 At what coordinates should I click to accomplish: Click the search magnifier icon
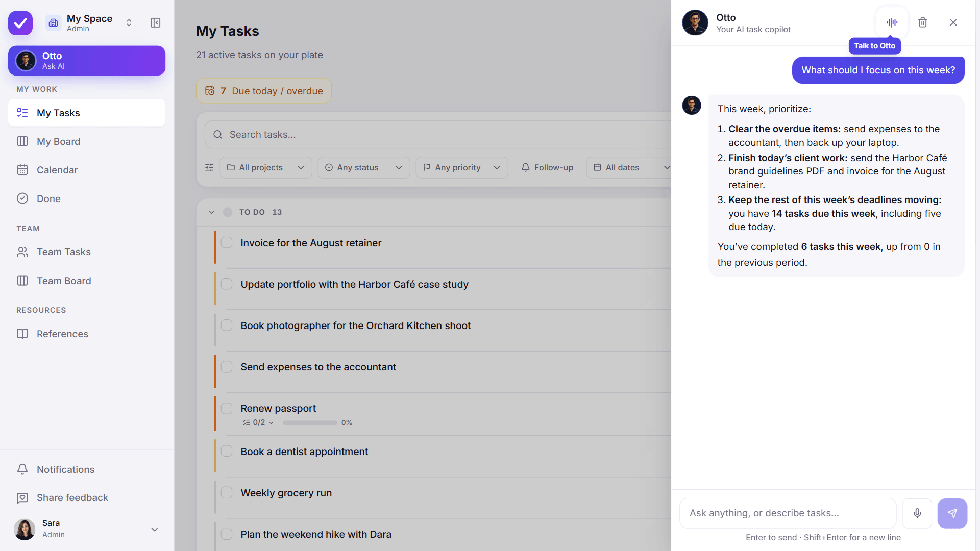click(218, 135)
